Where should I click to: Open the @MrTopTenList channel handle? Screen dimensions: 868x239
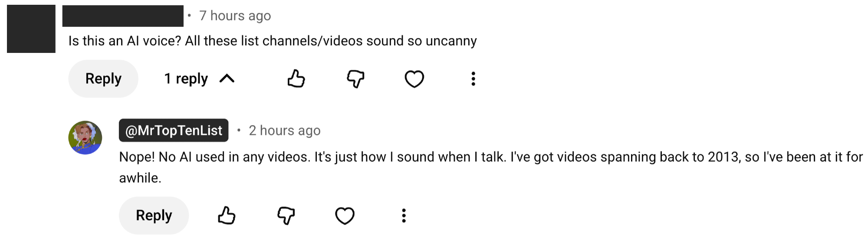tap(174, 131)
